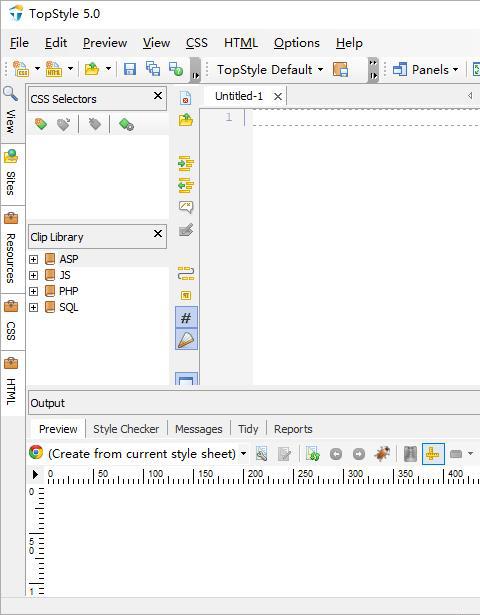The height and width of the screenshot is (615, 480).
Task: Click the Chrome browser preview icon
Action: [x=36, y=452]
